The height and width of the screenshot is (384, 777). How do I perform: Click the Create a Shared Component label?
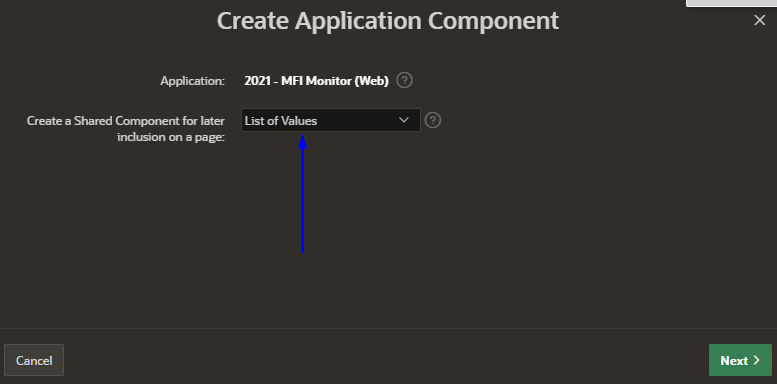click(126, 128)
